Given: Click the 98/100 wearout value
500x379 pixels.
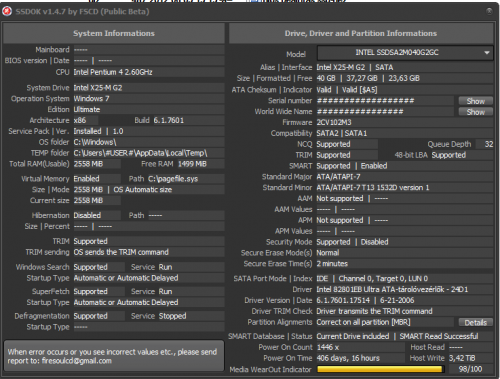Looking at the screenshot, I should click(x=470, y=369).
